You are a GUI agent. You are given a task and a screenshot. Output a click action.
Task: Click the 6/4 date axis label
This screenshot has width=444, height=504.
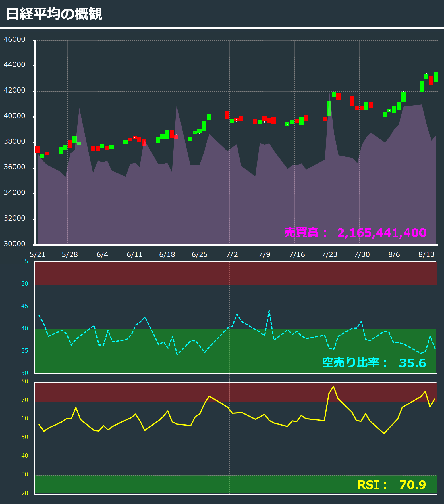[102, 254]
